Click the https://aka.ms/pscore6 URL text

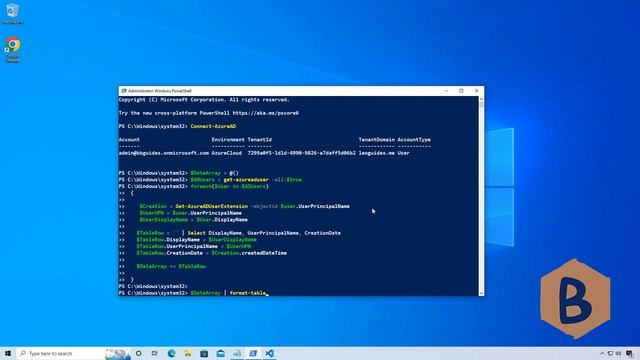[x=265, y=113]
